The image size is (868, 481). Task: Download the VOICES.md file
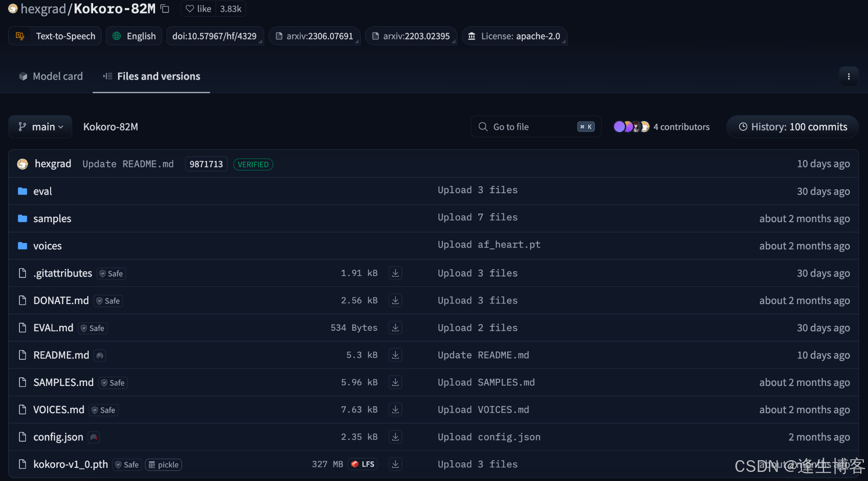pos(395,410)
